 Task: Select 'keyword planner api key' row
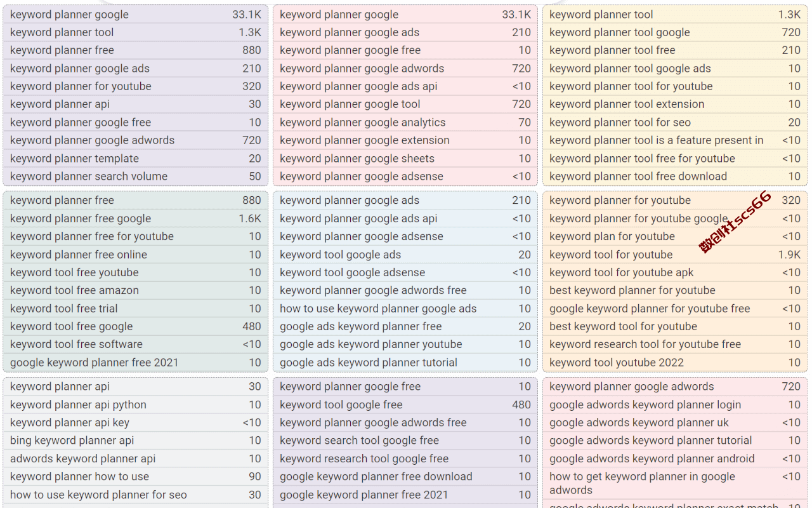click(x=135, y=422)
